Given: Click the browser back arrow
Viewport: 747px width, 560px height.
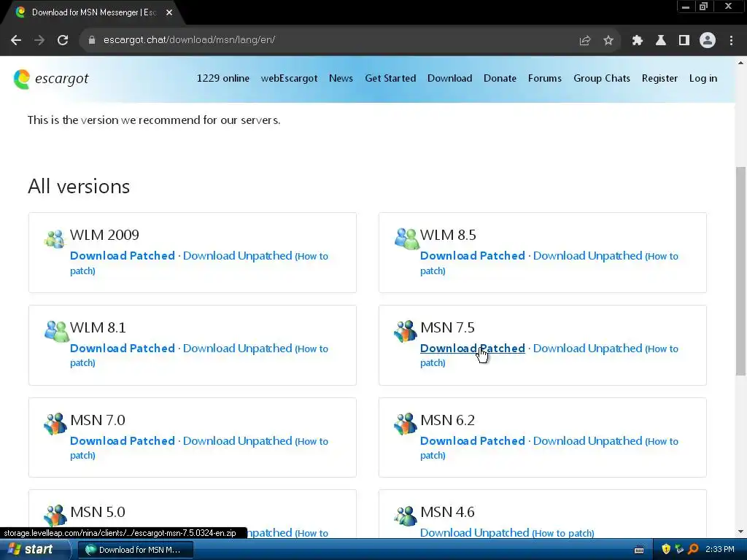Looking at the screenshot, I should (16, 40).
